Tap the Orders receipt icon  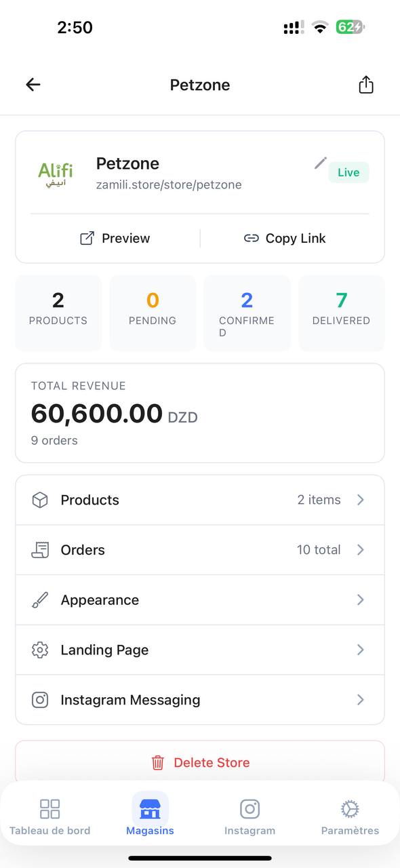pos(40,549)
